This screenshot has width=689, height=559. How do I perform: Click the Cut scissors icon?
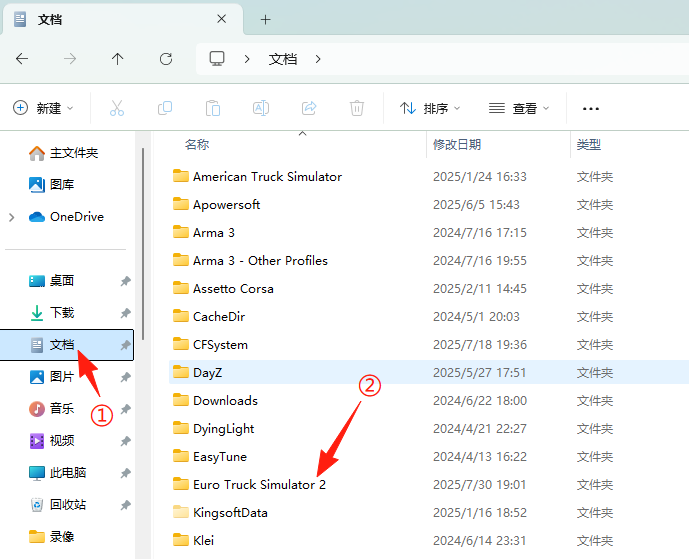tap(117, 108)
